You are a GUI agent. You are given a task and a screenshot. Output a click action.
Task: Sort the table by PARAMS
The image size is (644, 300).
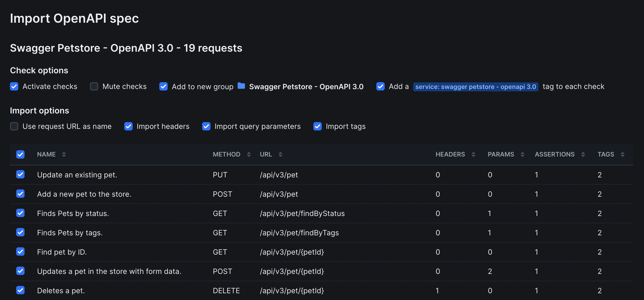click(522, 154)
